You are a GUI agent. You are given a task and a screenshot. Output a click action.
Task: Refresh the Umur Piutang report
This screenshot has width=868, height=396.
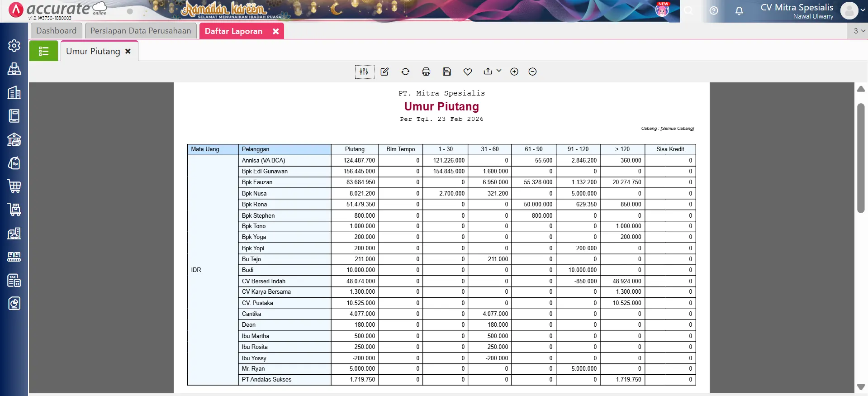click(x=405, y=72)
